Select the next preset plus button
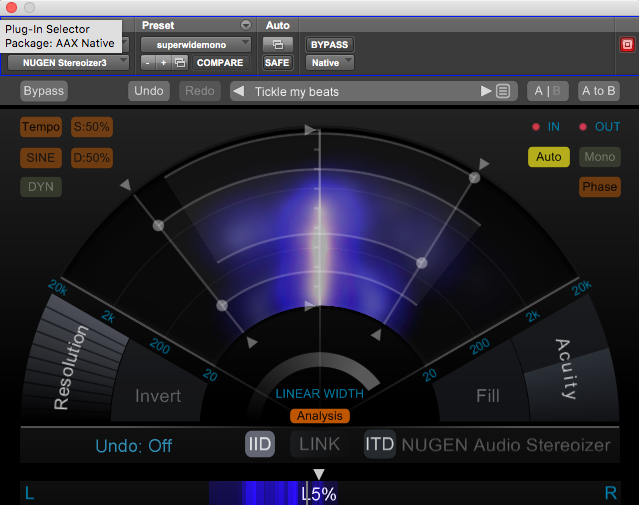 click(x=163, y=63)
